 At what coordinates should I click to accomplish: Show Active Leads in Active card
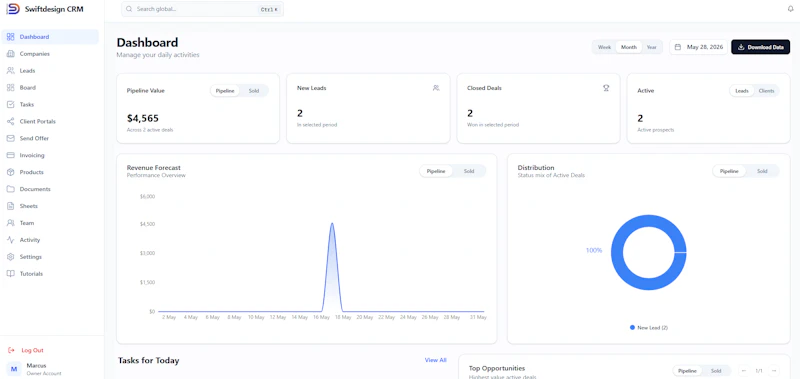point(742,91)
